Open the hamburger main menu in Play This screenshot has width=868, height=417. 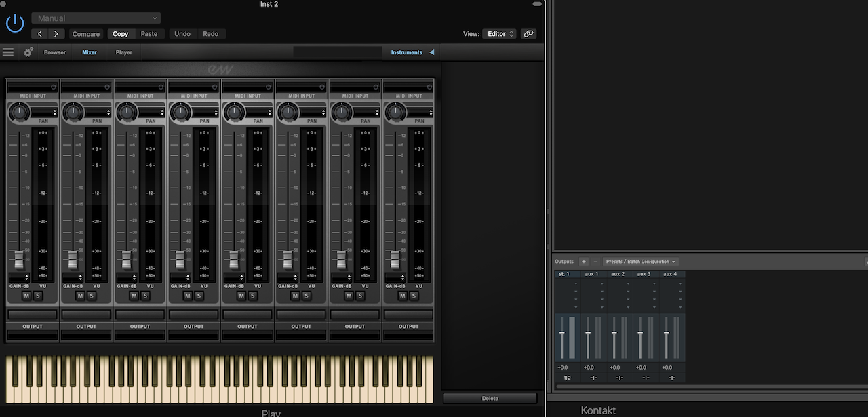pyautogui.click(x=8, y=52)
